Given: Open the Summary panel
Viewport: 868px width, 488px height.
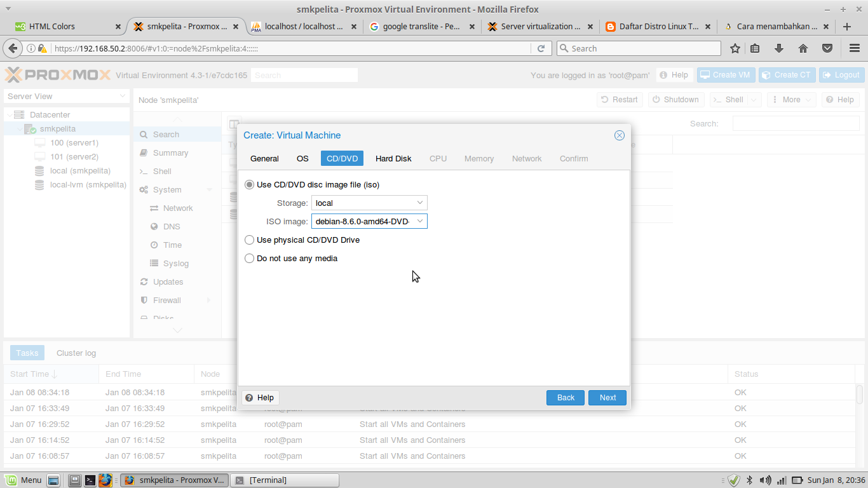Looking at the screenshot, I should pyautogui.click(x=177, y=153).
